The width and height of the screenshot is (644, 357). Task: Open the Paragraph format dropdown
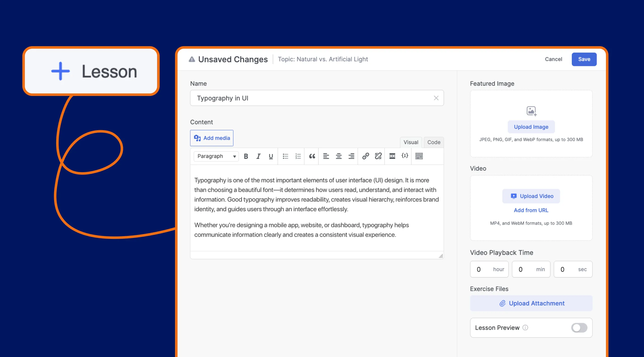tap(216, 156)
